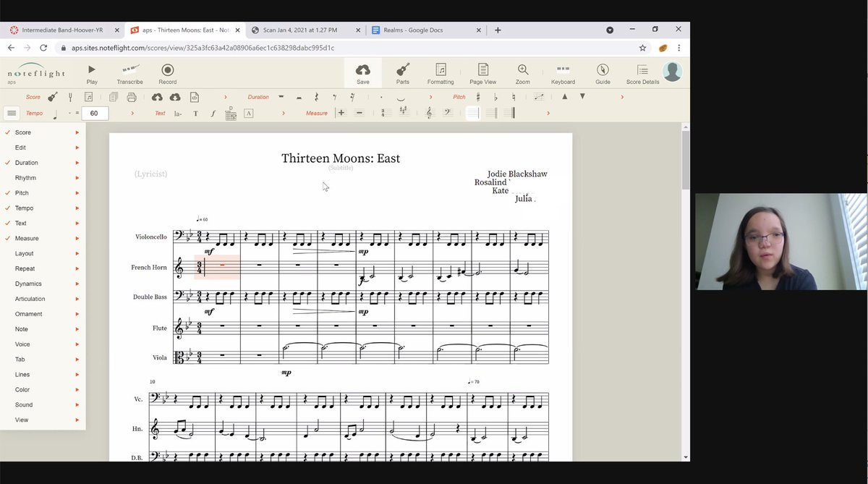Expand the Text palette red chevron
This screenshot has height=484, width=868.
click(284, 114)
